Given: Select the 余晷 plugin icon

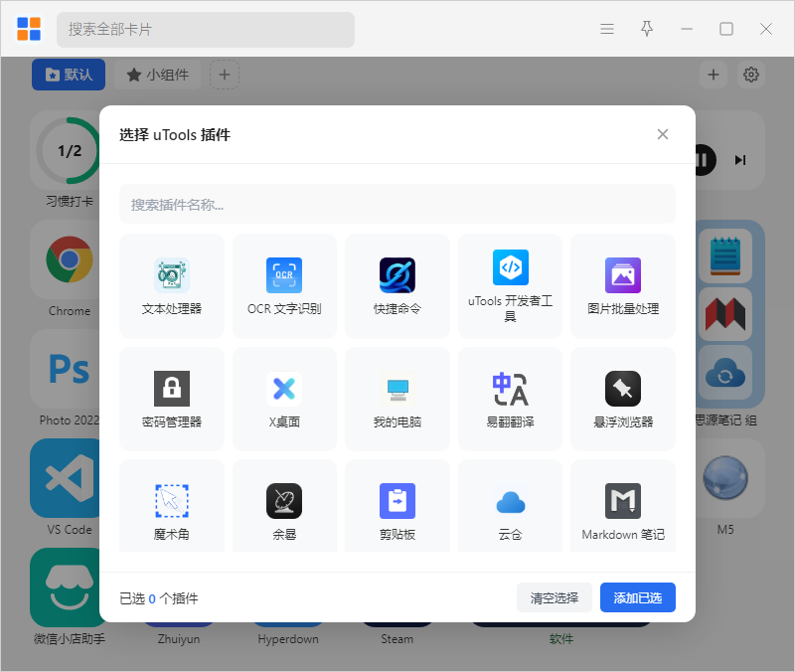Looking at the screenshot, I should point(284,501).
